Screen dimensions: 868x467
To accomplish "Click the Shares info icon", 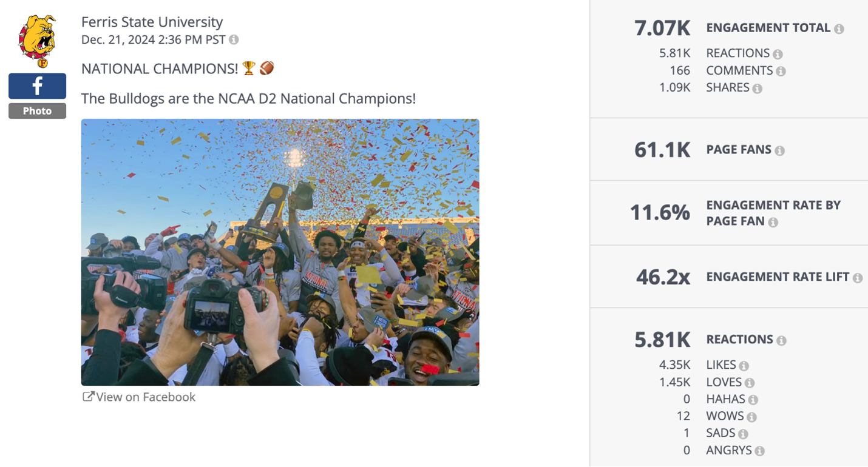I will pos(758,88).
